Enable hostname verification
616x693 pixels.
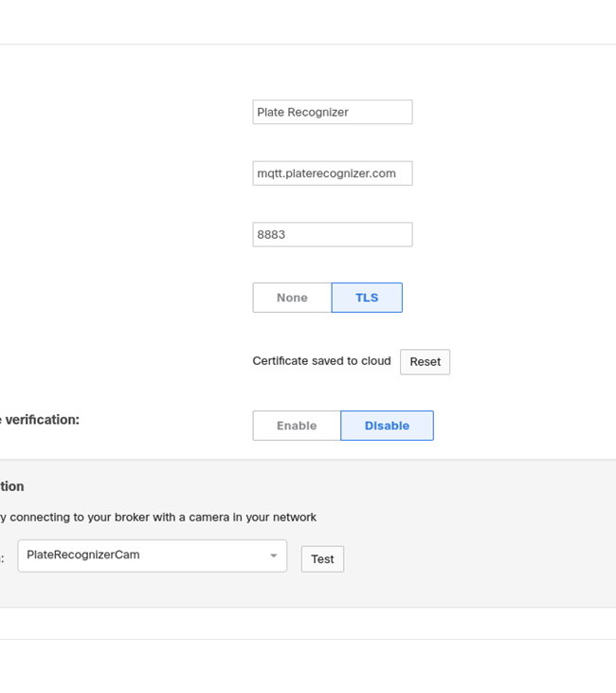[x=297, y=426]
